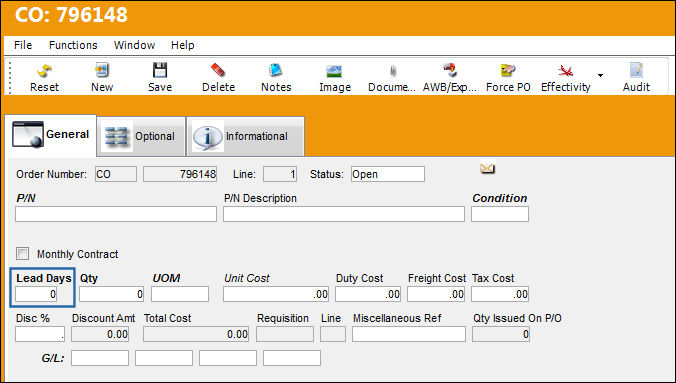Viewport: 676px width, 383px height.
Task: Open the File menu
Action: 23,45
